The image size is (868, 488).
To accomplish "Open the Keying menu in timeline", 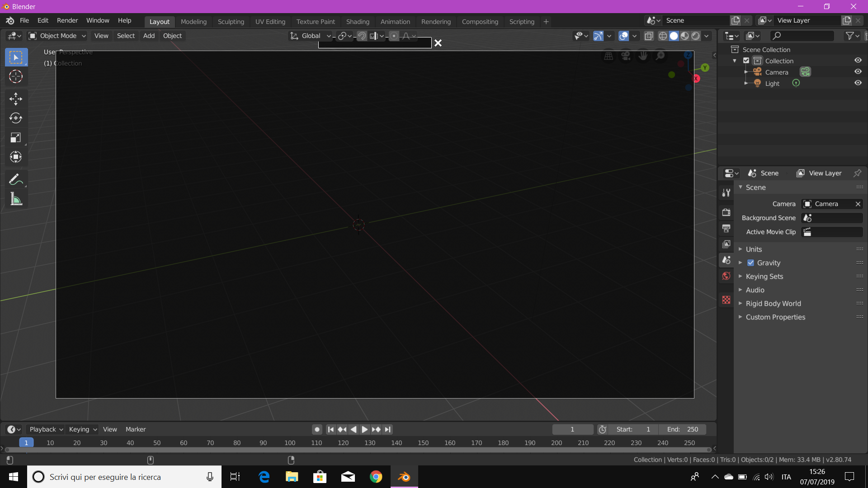I will pos(83,429).
